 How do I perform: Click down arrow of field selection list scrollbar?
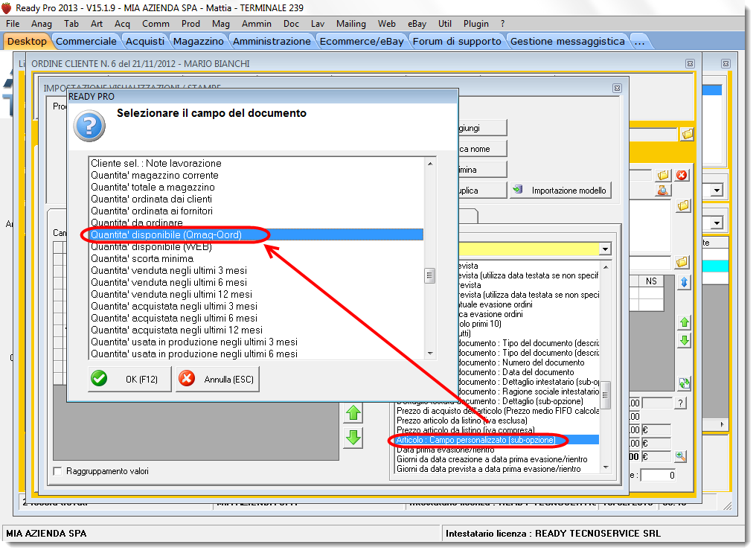430,354
